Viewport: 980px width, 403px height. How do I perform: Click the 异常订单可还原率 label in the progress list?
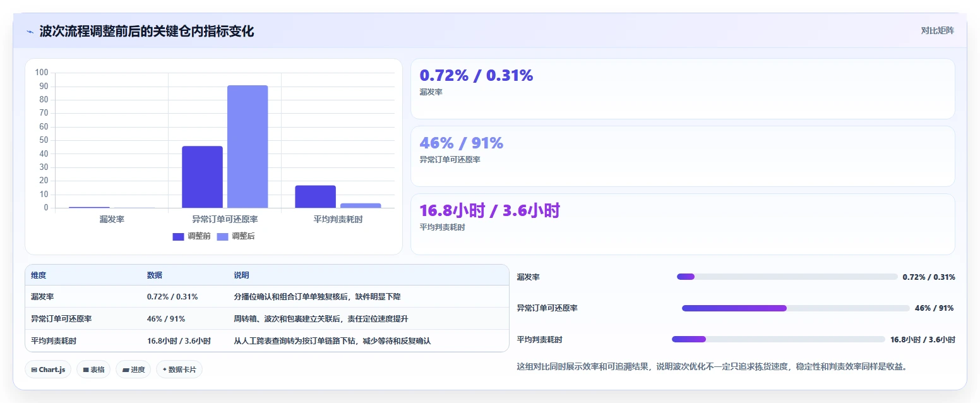pyautogui.click(x=547, y=308)
